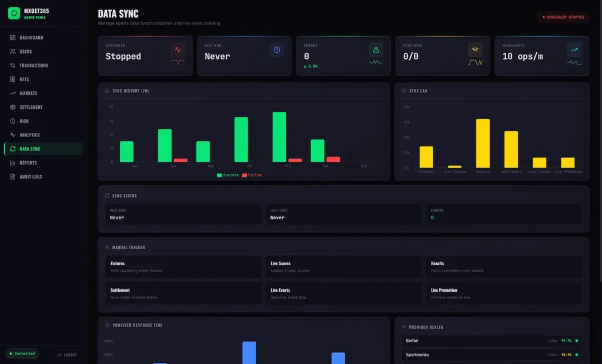Click the Scheduler Stopped status badge
The width and height of the screenshot is (602, 364).
(563, 17)
